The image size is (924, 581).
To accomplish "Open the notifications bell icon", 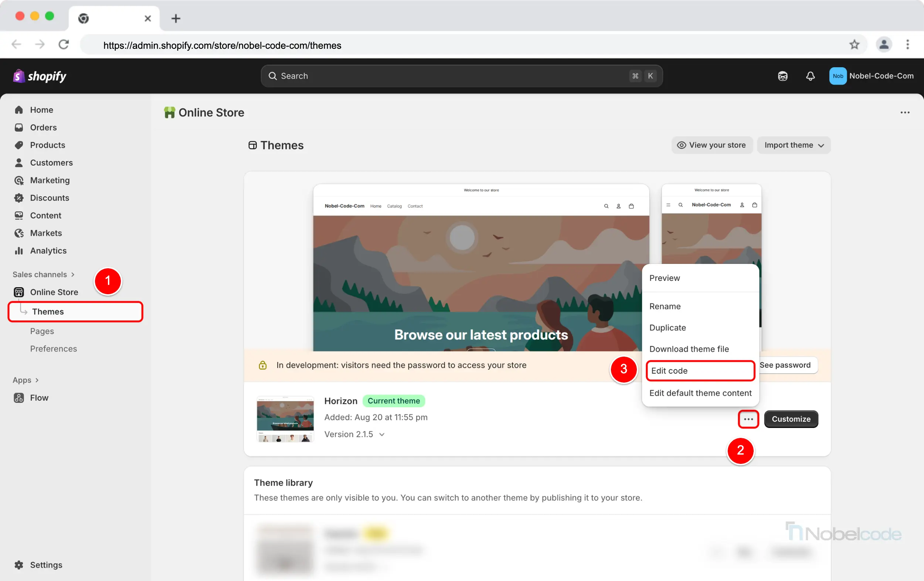I will (810, 76).
